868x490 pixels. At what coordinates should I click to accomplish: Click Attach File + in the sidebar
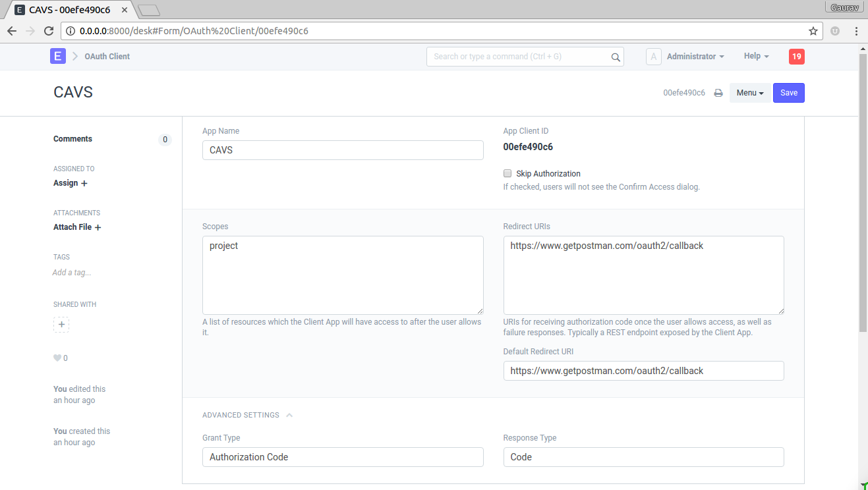pyautogui.click(x=77, y=227)
